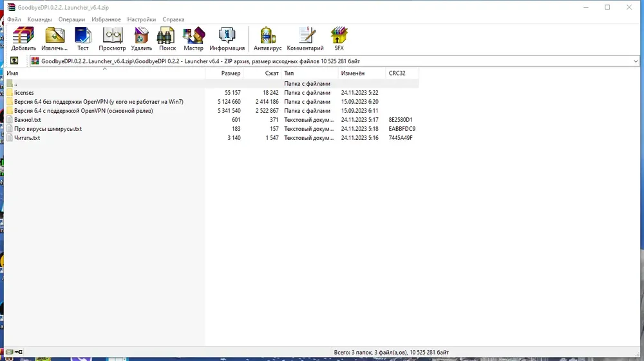This screenshot has height=361, width=644.
Task: Sort by the Имя column header
Action: coord(105,73)
